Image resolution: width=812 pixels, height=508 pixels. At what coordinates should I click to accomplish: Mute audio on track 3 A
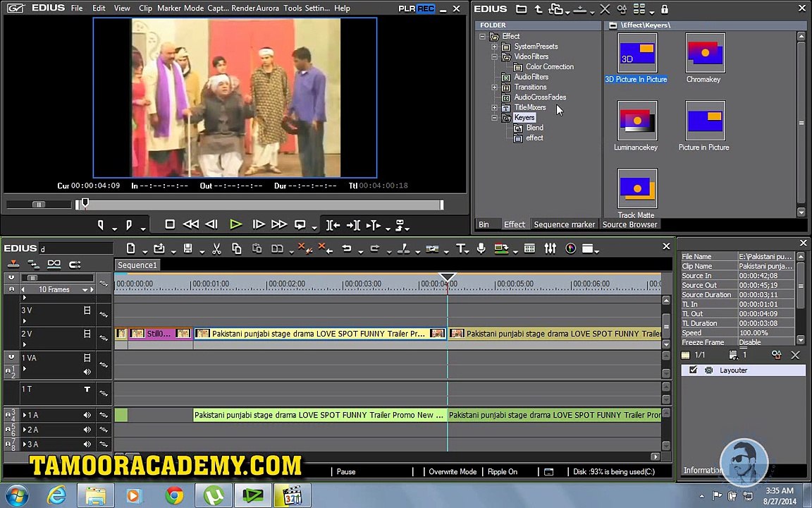[87, 445]
